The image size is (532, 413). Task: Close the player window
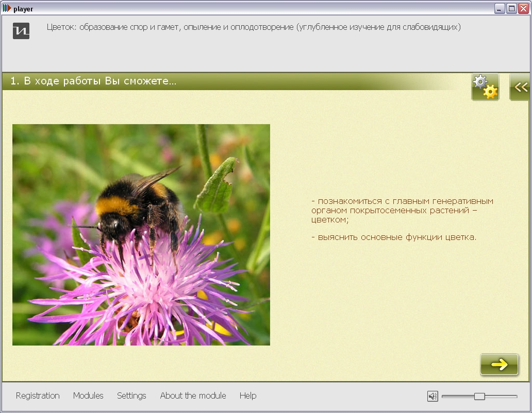click(x=524, y=8)
